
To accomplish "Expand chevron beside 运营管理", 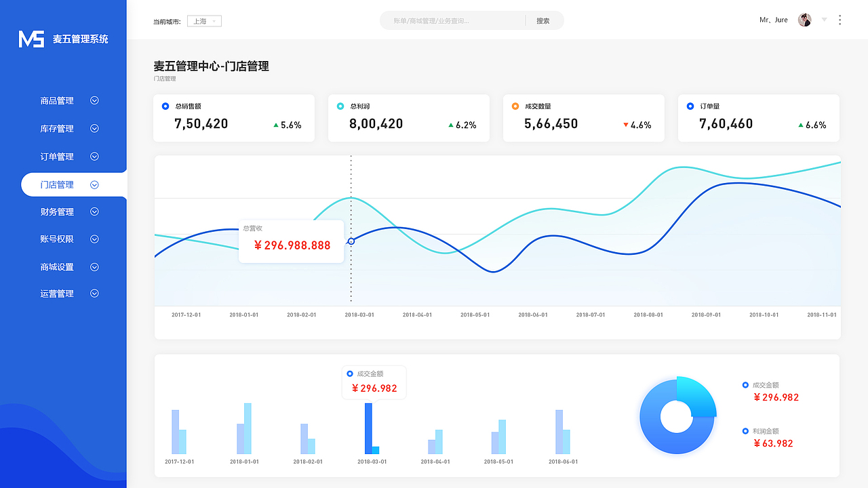I will [x=95, y=293].
